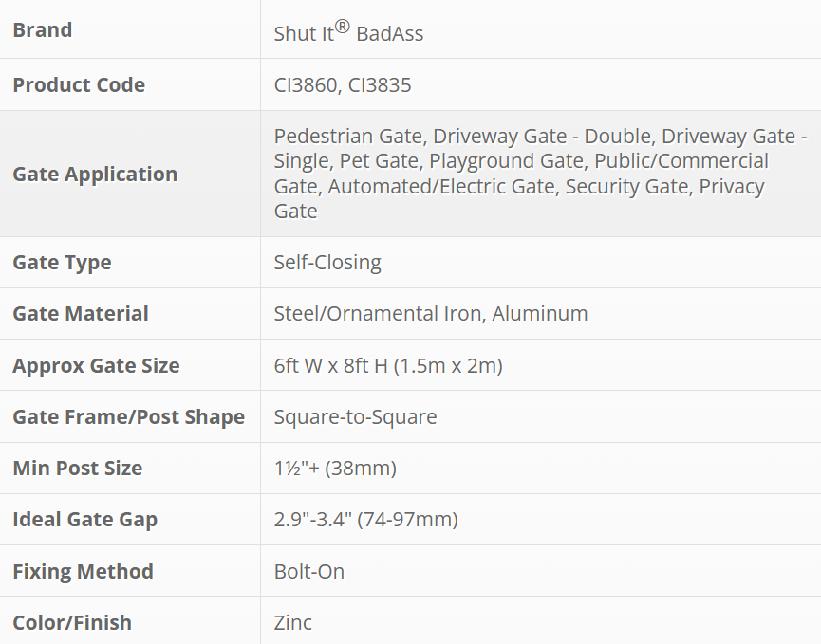Click the 1½"+ (38mm) value
The width and height of the screenshot is (821, 644).
click(335, 469)
